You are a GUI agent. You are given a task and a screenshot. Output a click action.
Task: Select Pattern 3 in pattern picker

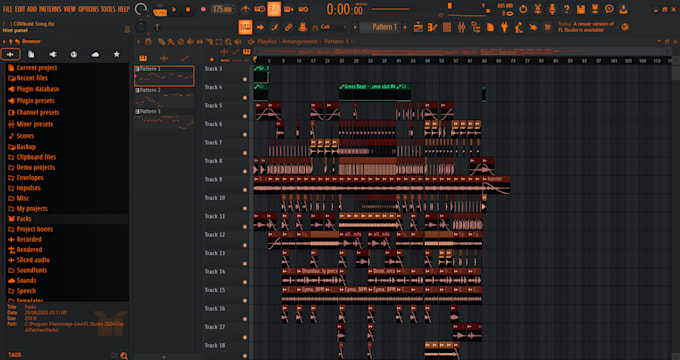coord(164,118)
